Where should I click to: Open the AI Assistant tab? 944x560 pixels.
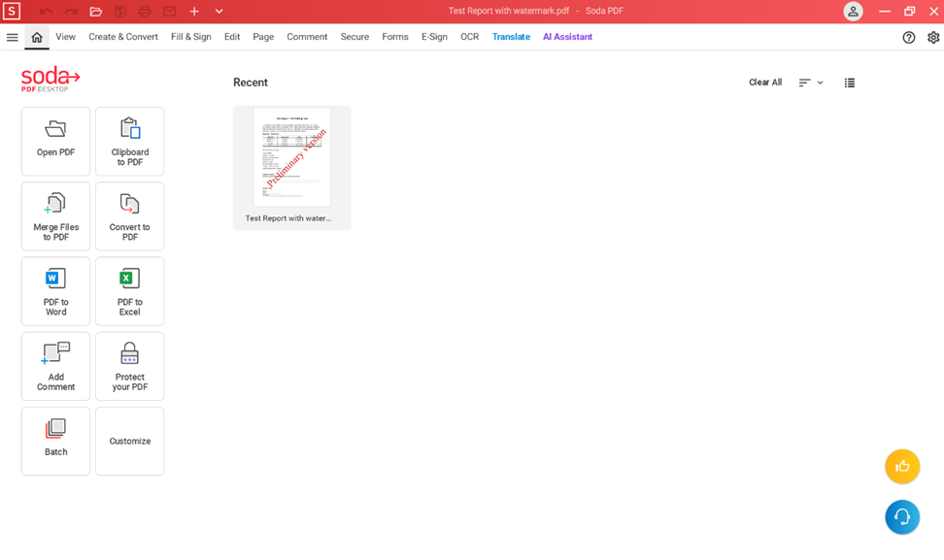[567, 37]
